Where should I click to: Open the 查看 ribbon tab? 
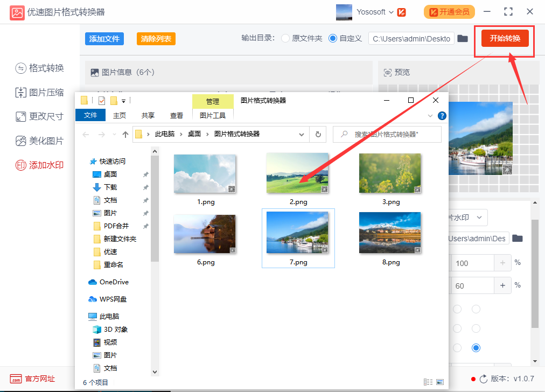pyautogui.click(x=177, y=115)
